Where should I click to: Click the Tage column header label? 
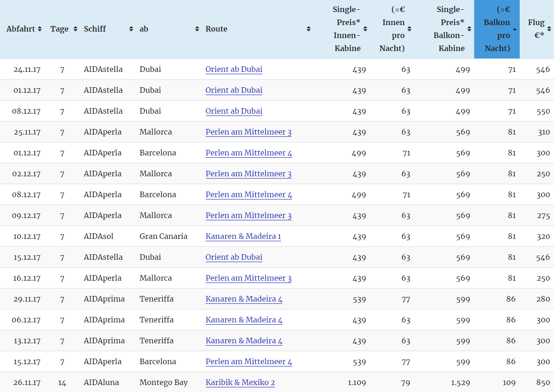pos(59,29)
